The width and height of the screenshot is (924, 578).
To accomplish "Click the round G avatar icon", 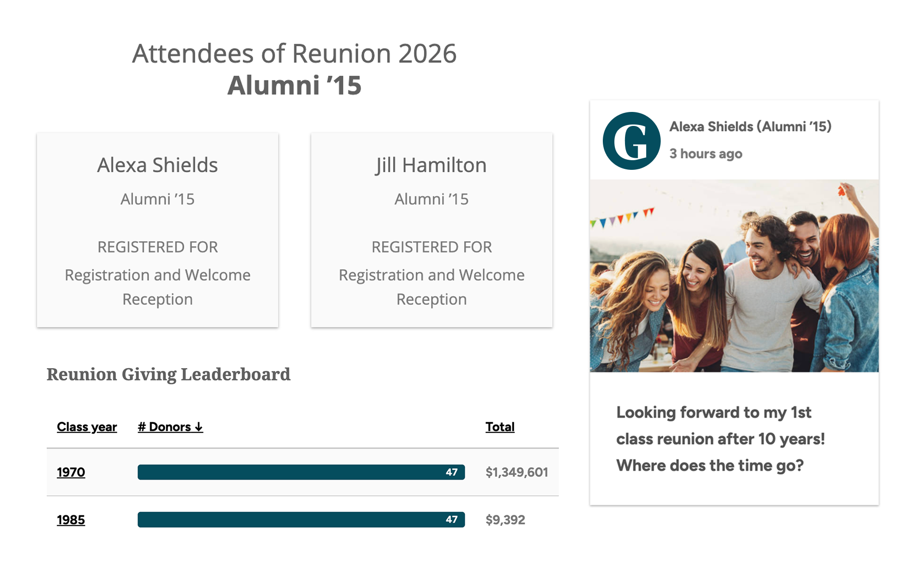I will click(631, 141).
